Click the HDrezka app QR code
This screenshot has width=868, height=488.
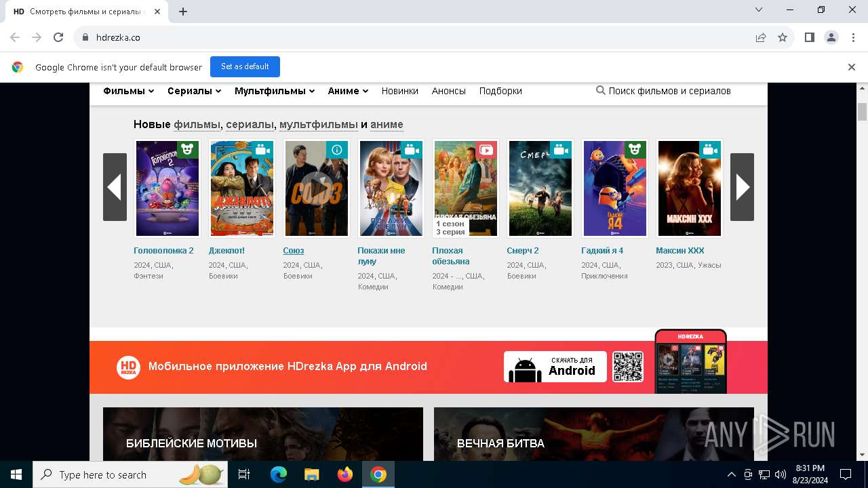click(x=628, y=367)
